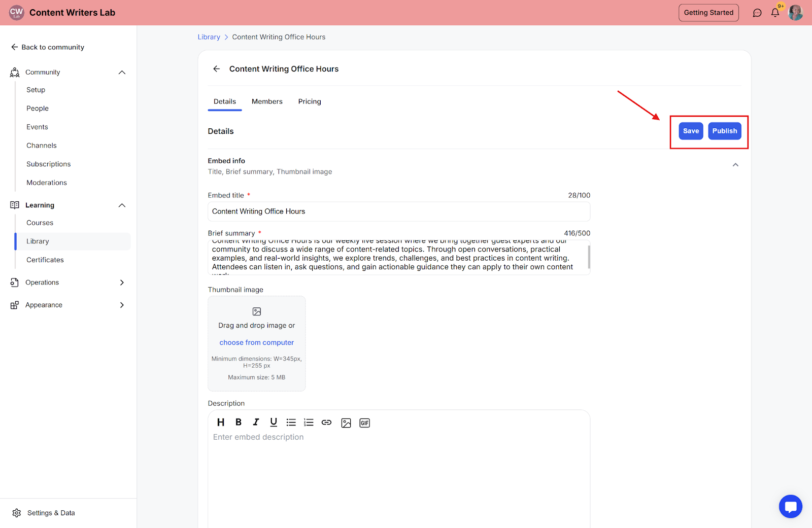Insert a numbered list

point(309,423)
